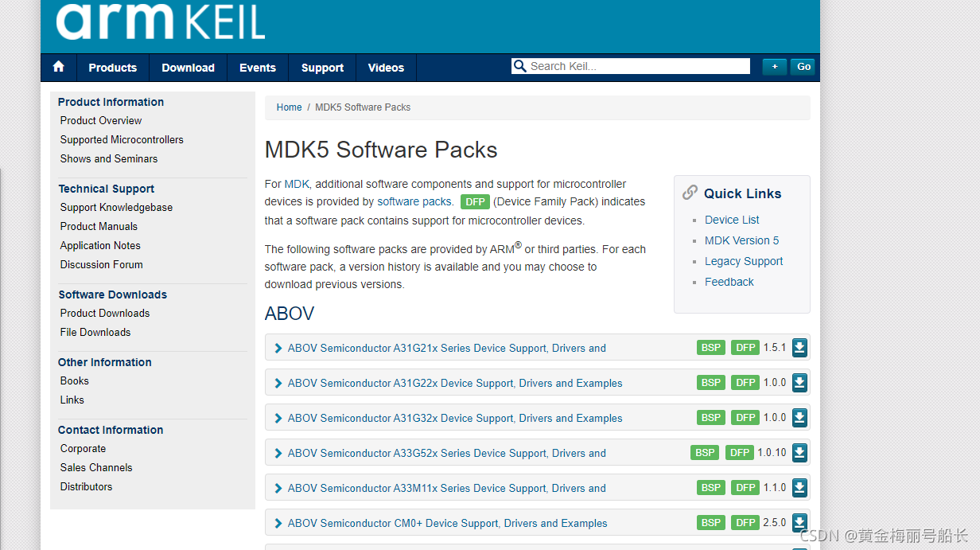This screenshot has height=550, width=980.
Task: Open the Videos menu
Action: [x=386, y=68]
